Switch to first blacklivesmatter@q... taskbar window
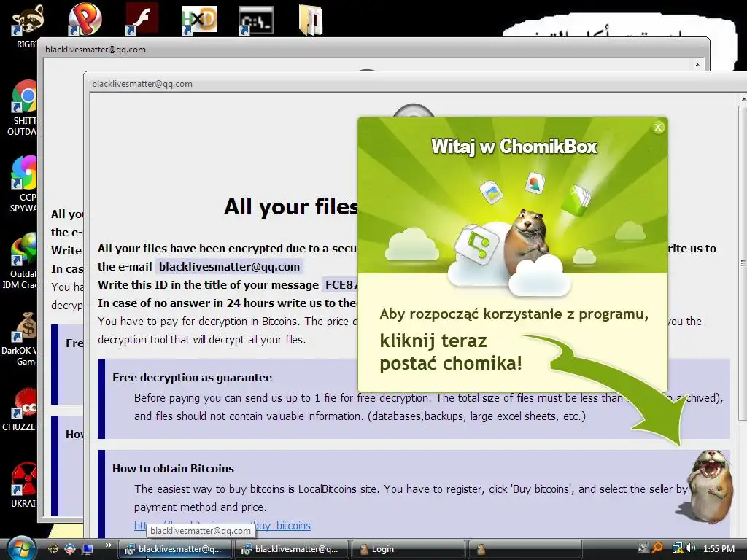The image size is (747, 560). [x=175, y=549]
